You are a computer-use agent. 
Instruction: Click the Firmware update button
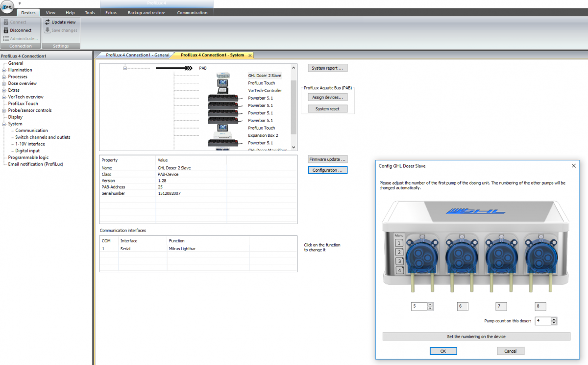tap(328, 159)
